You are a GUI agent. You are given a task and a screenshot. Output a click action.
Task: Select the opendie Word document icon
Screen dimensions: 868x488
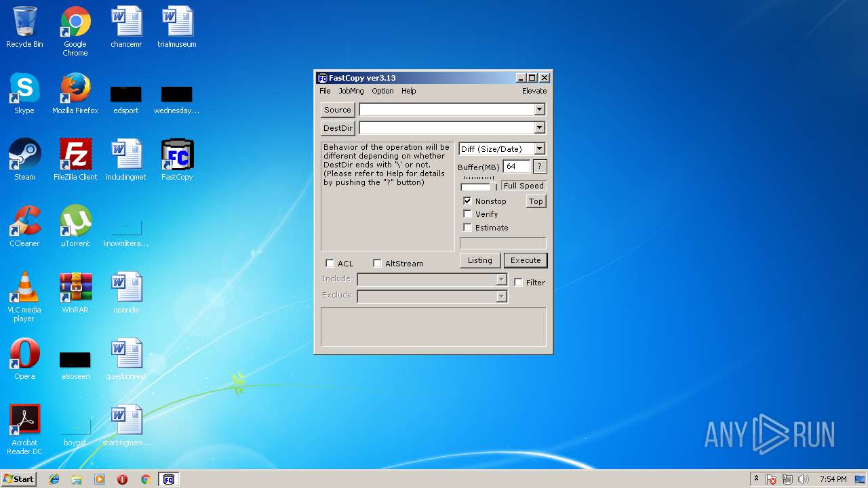[126, 293]
